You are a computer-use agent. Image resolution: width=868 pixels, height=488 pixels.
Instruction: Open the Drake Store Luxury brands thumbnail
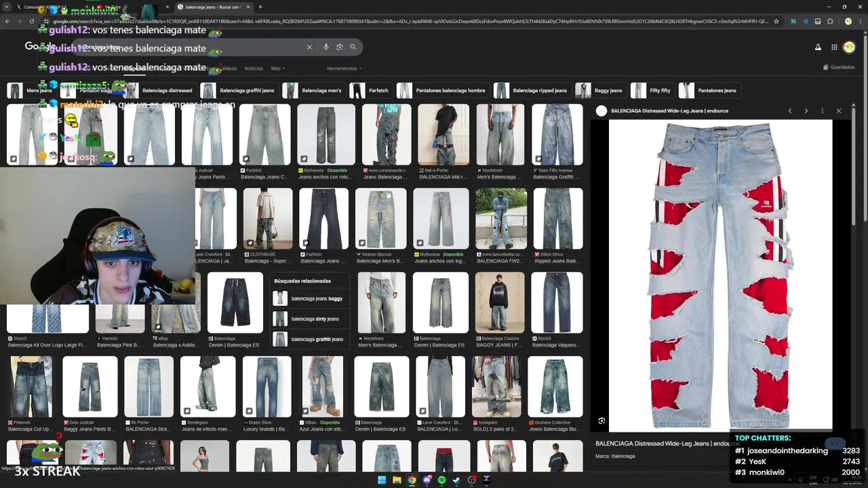267,386
